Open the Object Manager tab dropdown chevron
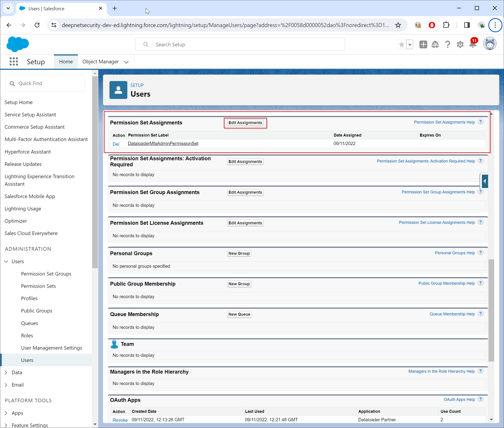Image resolution: width=504 pixels, height=428 pixels. point(126,62)
